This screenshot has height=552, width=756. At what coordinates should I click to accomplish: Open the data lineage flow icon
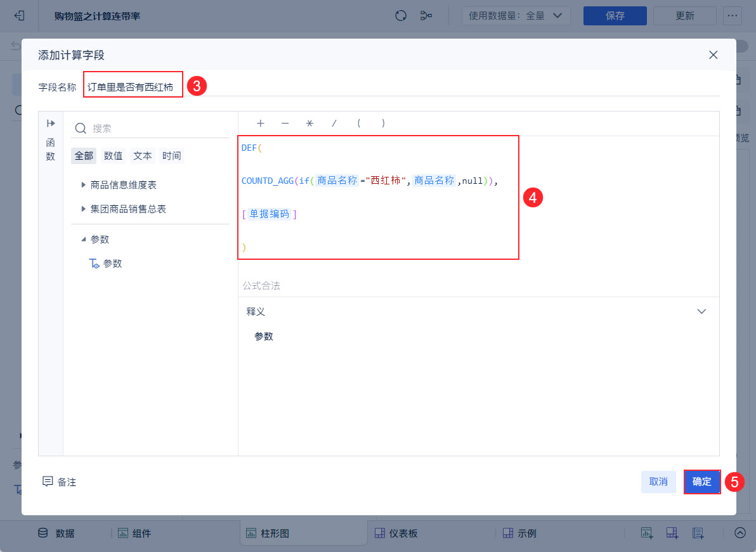(x=426, y=16)
